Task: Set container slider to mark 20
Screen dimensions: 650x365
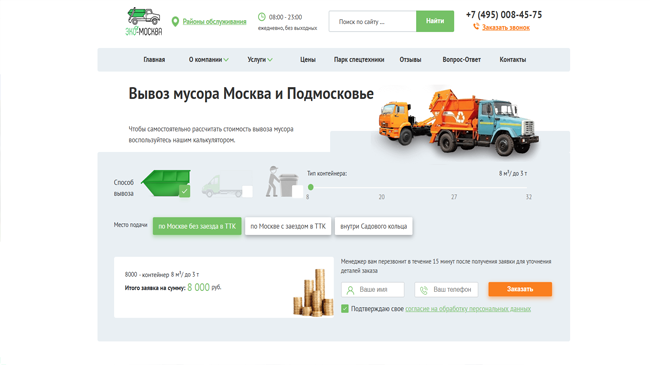Action: tap(381, 197)
